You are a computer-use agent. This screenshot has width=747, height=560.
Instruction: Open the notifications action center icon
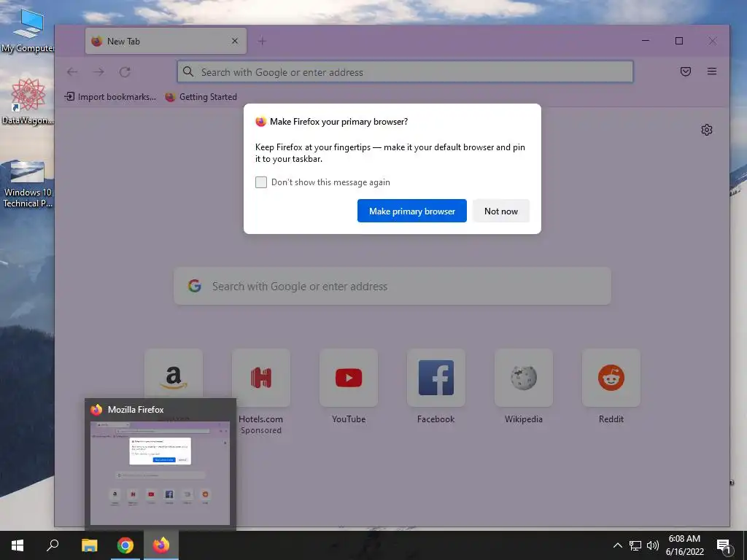724,545
